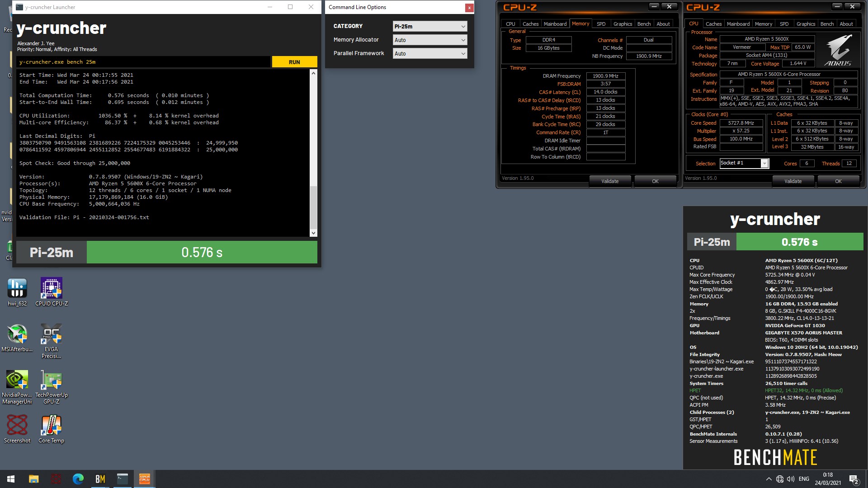Click the Validation File line in output
The height and width of the screenshot is (488, 868).
point(84,217)
